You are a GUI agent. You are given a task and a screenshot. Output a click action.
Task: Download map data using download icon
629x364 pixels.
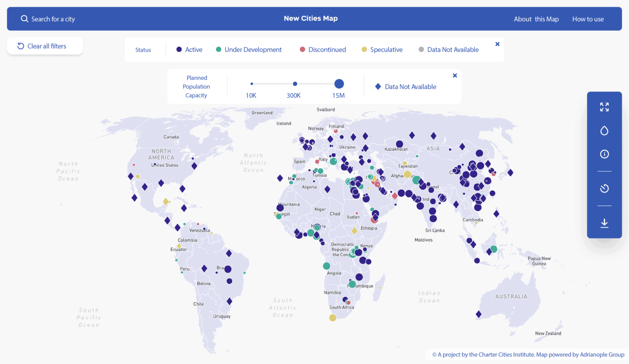(604, 223)
